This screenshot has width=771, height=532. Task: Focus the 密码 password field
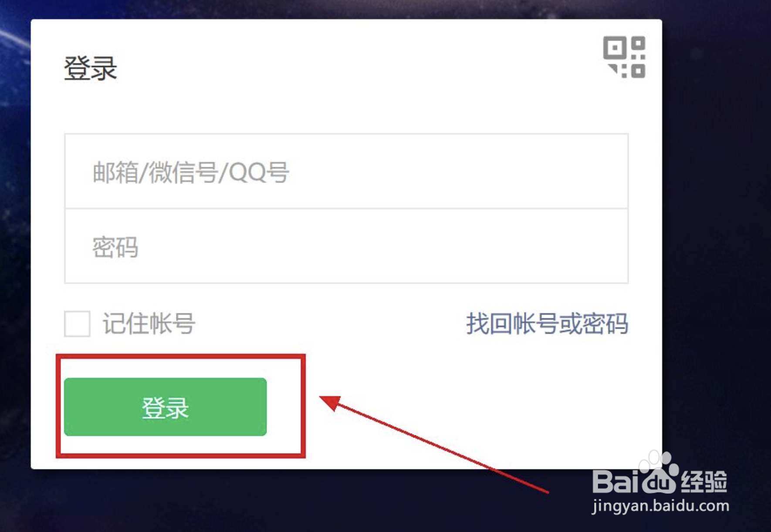(x=346, y=246)
